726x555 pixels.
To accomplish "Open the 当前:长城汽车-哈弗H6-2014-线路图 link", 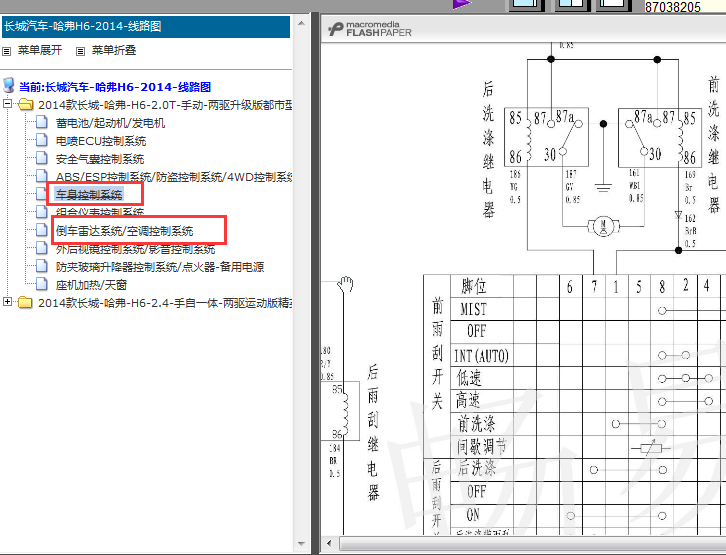I will tap(115, 87).
